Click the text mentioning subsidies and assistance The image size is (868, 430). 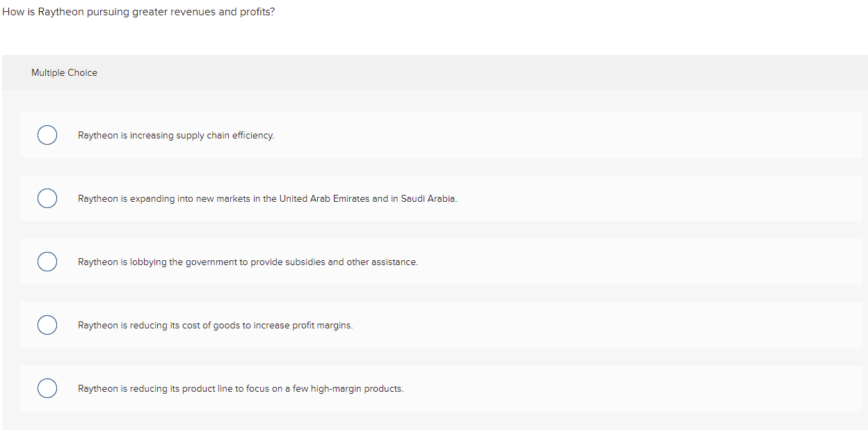pos(248,262)
